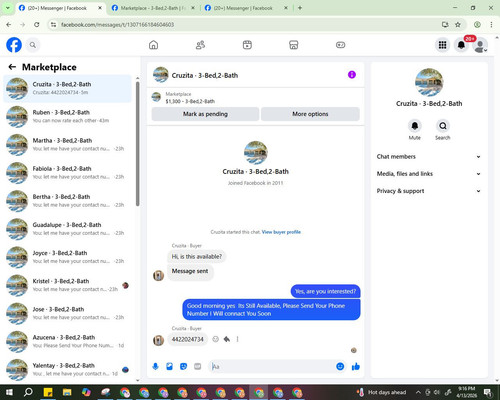Open Martha 3-Bed,2-Bath conversation
This screenshot has height=400, width=500.
click(67, 145)
